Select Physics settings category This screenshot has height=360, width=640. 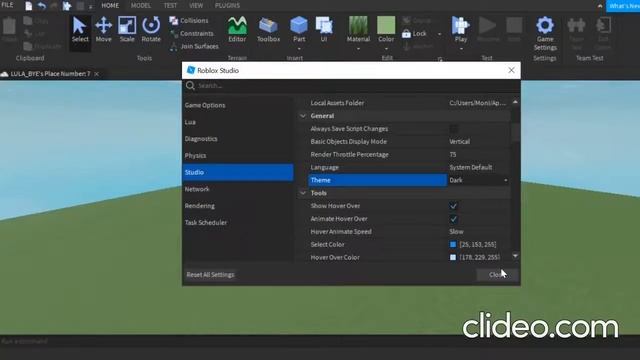coord(238,156)
